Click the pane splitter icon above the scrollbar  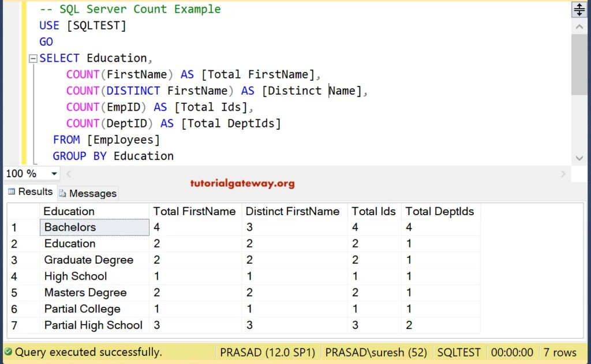point(579,9)
